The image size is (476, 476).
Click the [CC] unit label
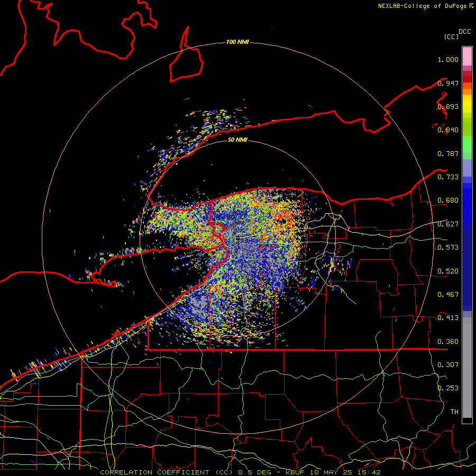[452, 36]
